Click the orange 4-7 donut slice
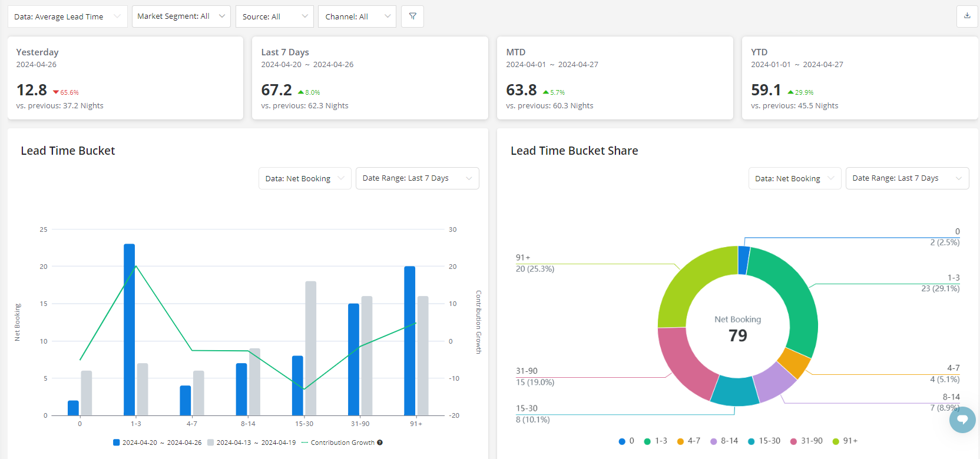The image size is (980, 459). pos(795,363)
